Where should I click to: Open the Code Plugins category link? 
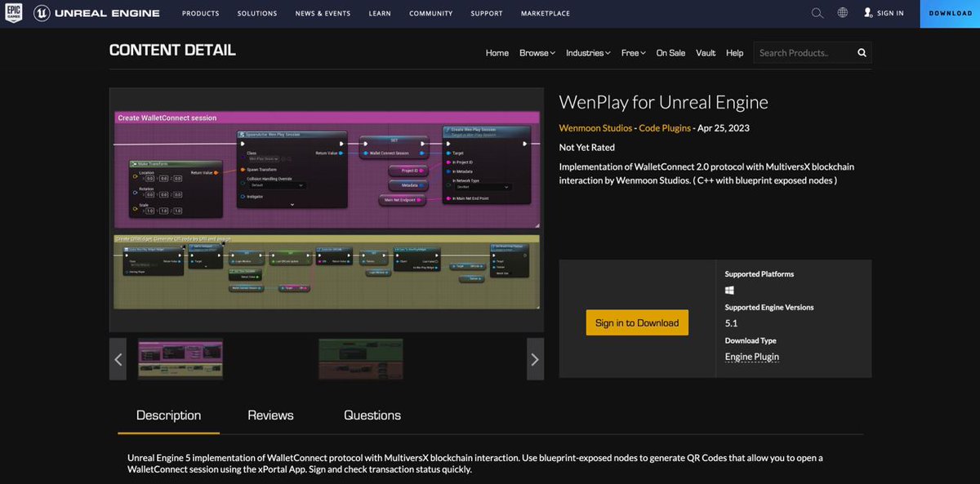coord(665,128)
